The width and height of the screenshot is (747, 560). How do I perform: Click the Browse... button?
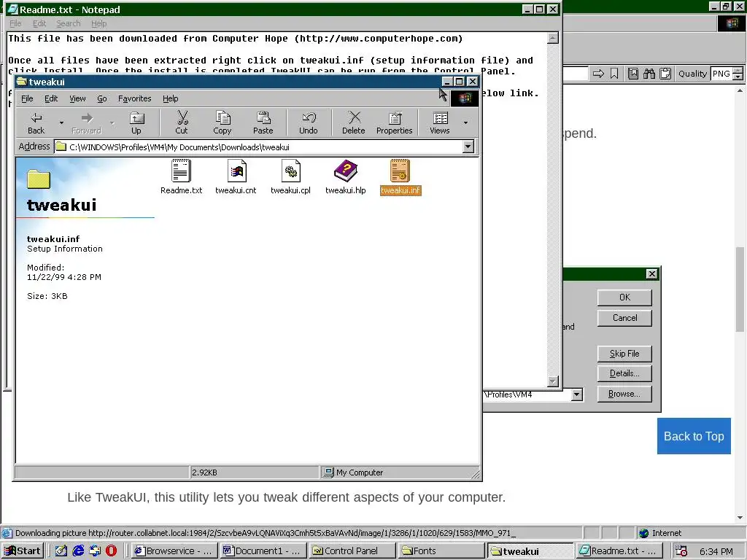click(624, 394)
